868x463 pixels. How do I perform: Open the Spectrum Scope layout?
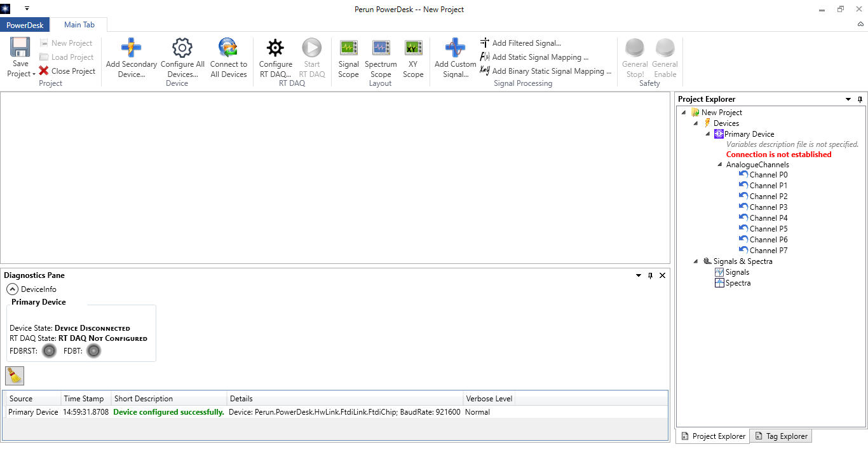click(x=381, y=48)
